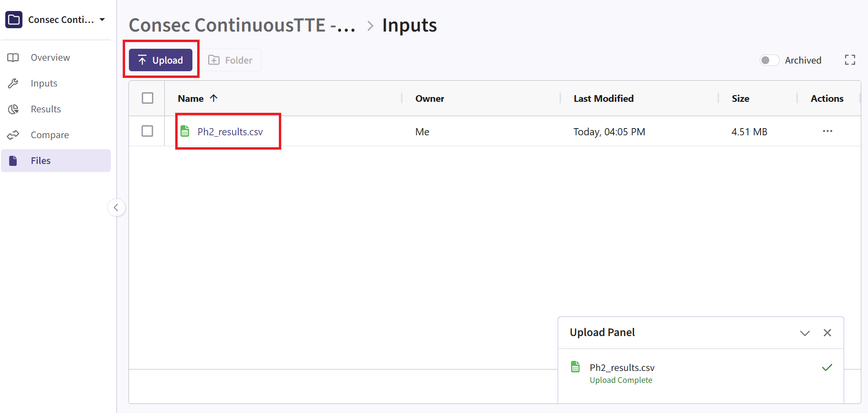Image resolution: width=868 pixels, height=413 pixels.
Task: Open the Ph2_results.csv file link
Action: tap(230, 132)
